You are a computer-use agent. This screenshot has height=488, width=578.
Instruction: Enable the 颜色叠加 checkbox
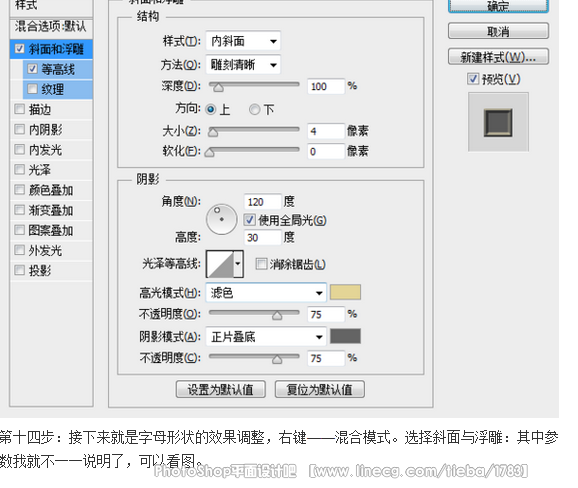click(x=19, y=190)
